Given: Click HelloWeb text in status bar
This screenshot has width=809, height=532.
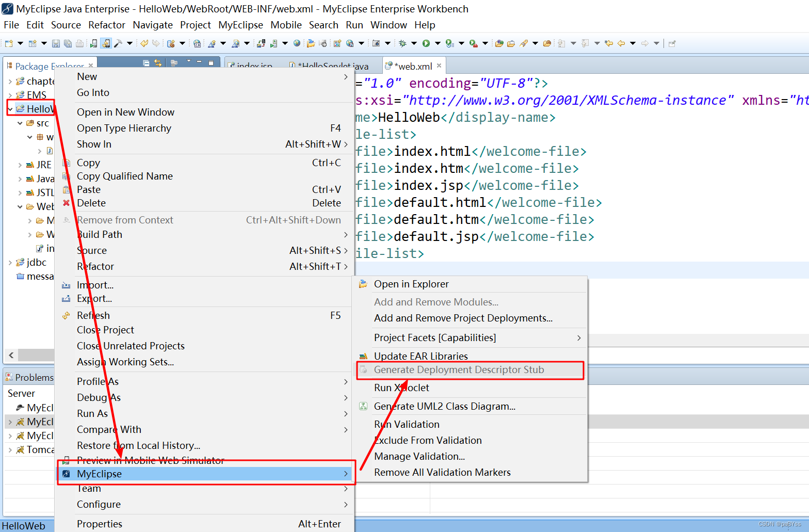Looking at the screenshot, I should tap(24, 526).
